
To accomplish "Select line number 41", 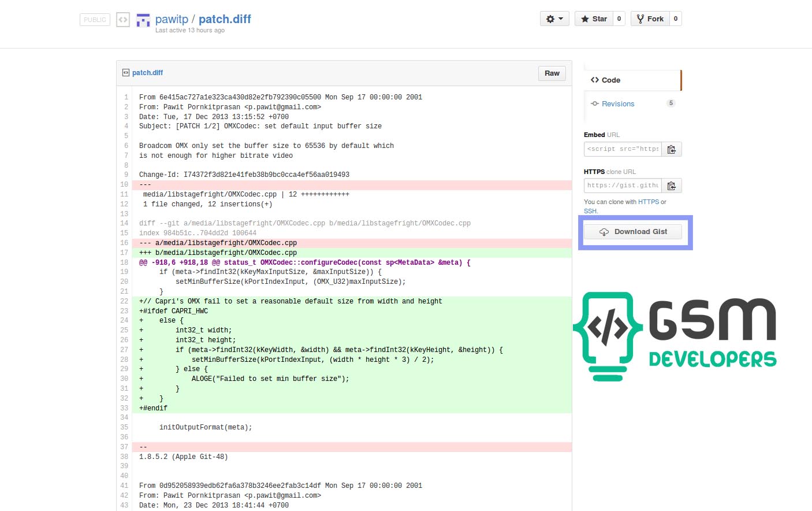I will (124, 486).
